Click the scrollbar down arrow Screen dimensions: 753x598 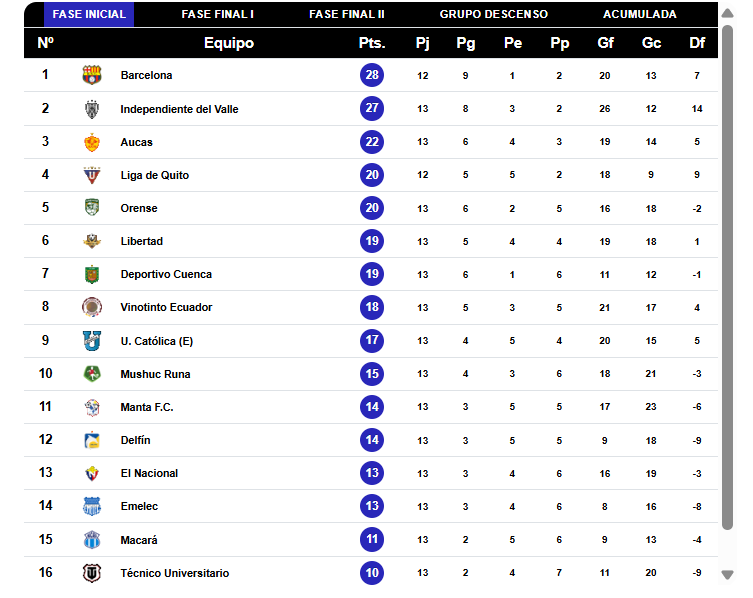tap(728, 574)
